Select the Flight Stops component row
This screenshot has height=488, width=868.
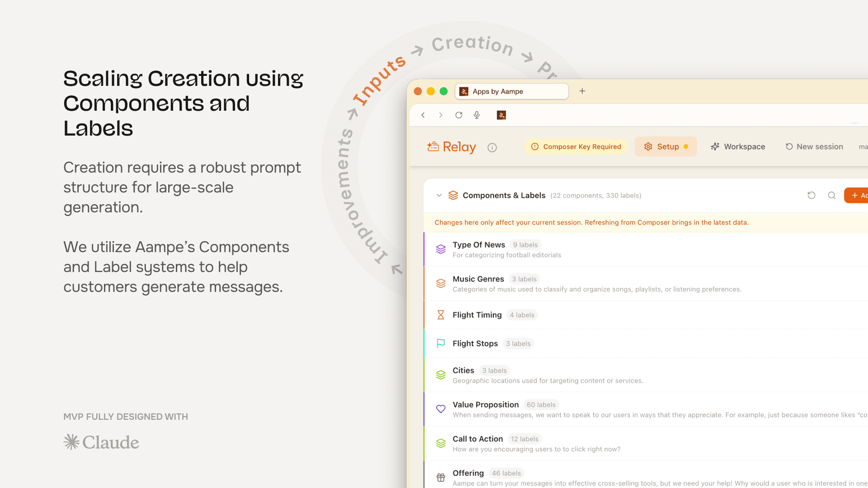(646, 343)
